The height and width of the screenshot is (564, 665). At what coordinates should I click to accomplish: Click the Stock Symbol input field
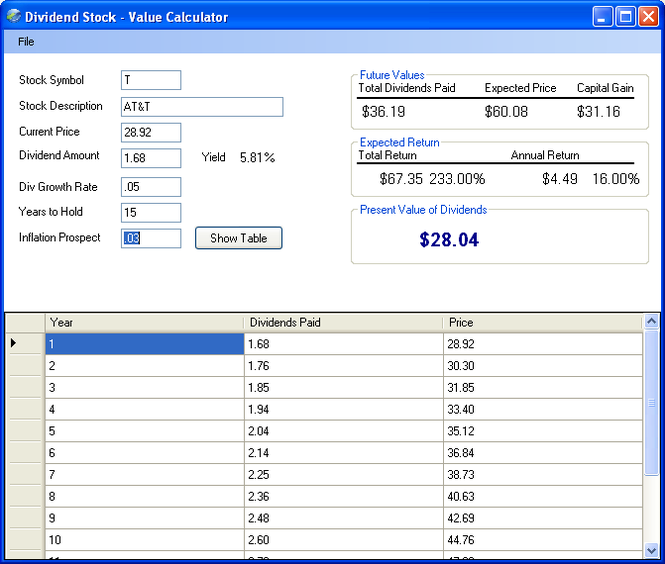tap(151, 80)
